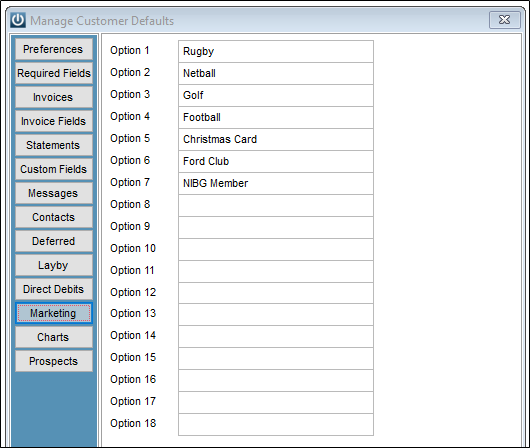
Task: Close the Manage Customer Defaults window
Action: 505,20
